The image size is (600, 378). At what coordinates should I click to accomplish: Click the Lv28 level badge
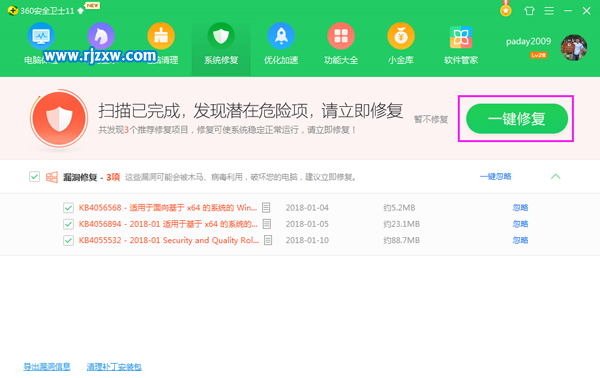click(x=538, y=55)
